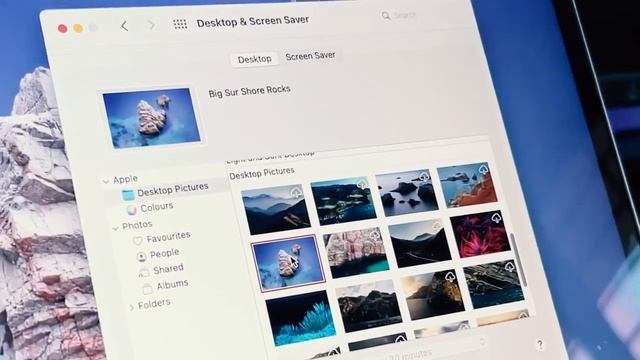Expand the Folders section in sidebar
This screenshot has height=360, width=640.
(131, 307)
